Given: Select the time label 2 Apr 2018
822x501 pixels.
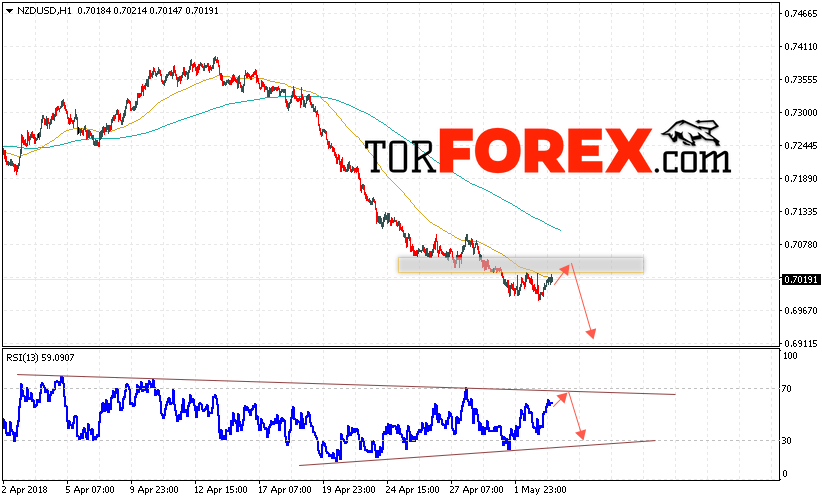Looking at the screenshot, I should click(24, 490).
